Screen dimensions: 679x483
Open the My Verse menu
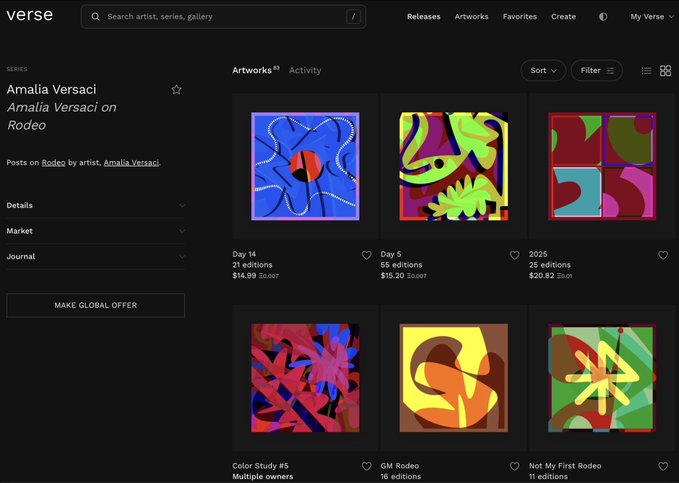tap(652, 17)
